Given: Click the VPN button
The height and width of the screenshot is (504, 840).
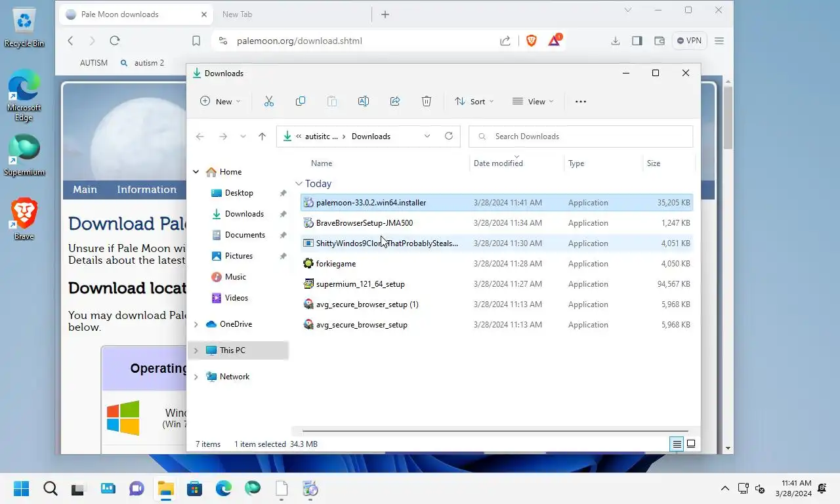Looking at the screenshot, I should 689,41.
